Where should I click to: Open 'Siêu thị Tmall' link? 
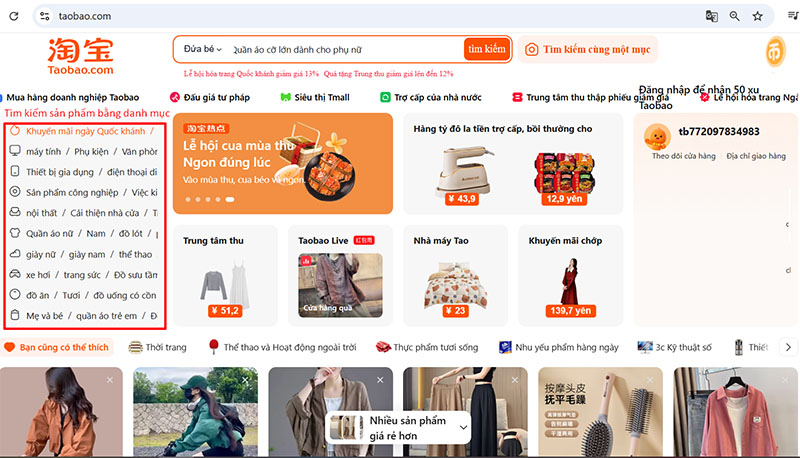point(315,97)
